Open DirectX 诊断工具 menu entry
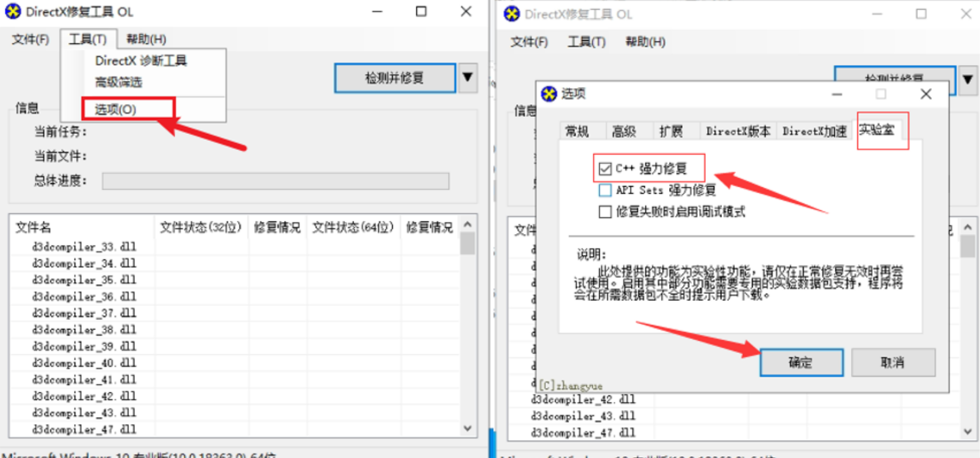The width and height of the screenshot is (980, 458). pos(141,60)
